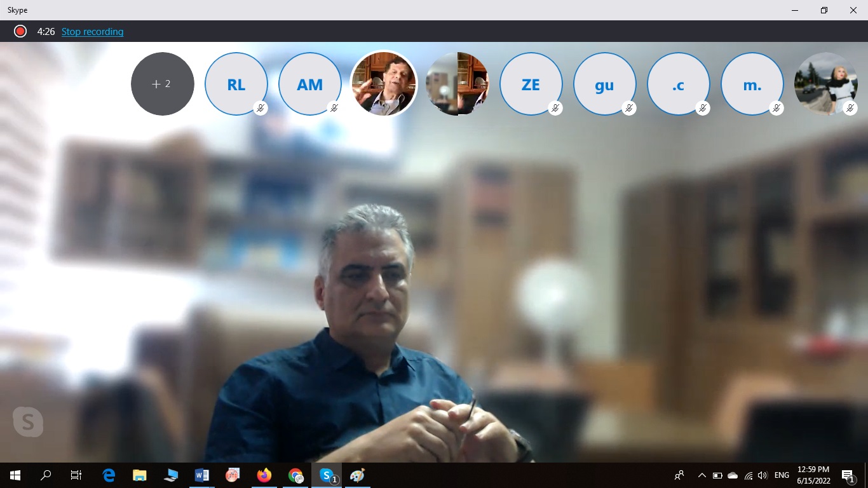The width and height of the screenshot is (868, 488).
Task: Click the Stop recording link
Action: (x=92, y=32)
